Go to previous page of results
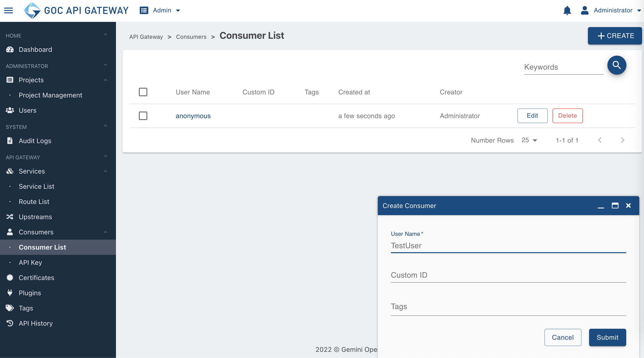Viewport: 644px width, 358px height. tap(600, 140)
